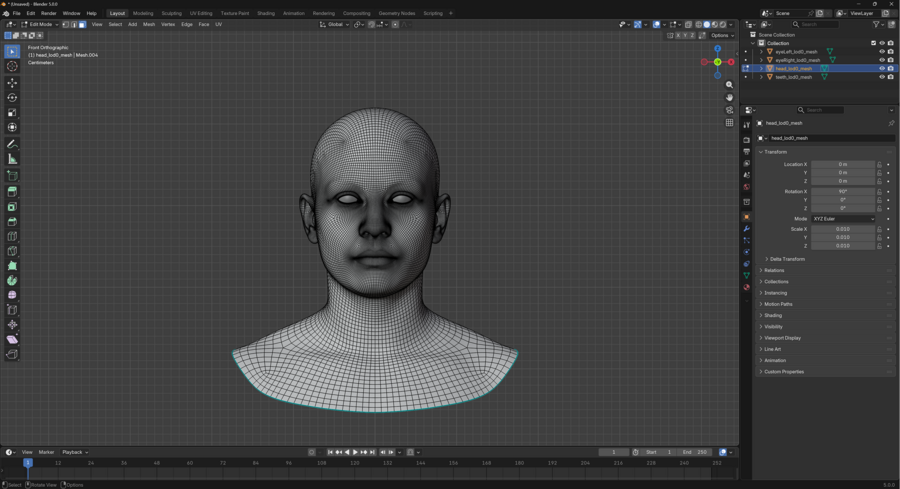900x489 pixels.
Task: Hide teeth_lod0_mesh in viewport
Action: click(x=882, y=77)
